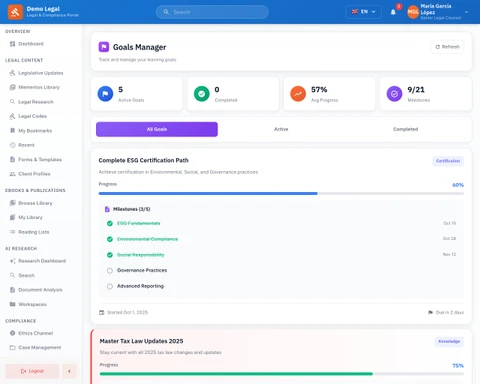This screenshot has height=384, width=480.
Task: Select the All Goals tab
Action: click(x=157, y=129)
